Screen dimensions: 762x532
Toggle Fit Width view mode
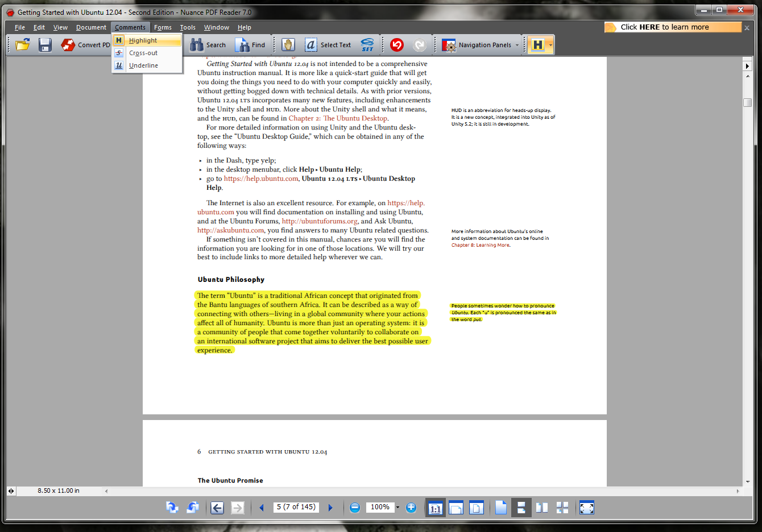coord(456,508)
